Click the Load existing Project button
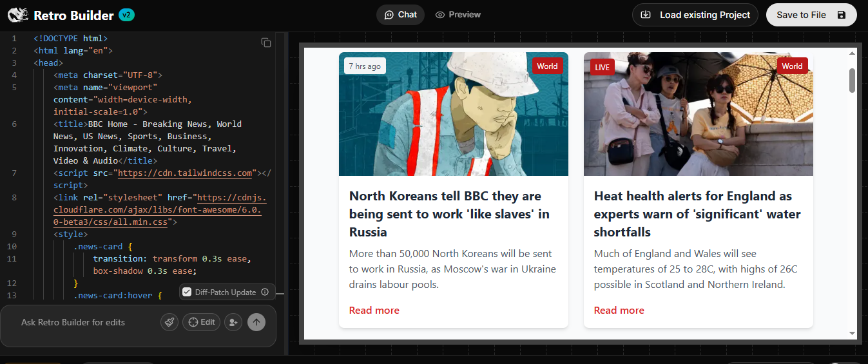 click(695, 15)
